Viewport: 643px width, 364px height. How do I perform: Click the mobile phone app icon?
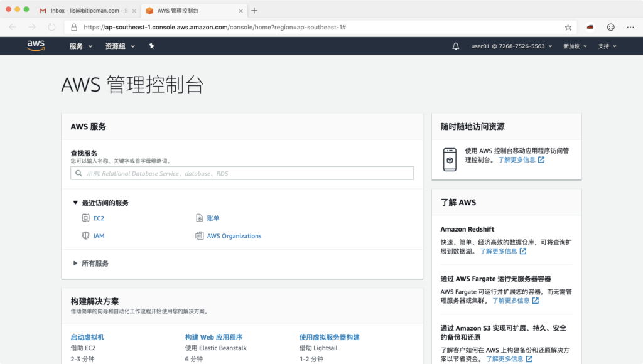(450, 159)
